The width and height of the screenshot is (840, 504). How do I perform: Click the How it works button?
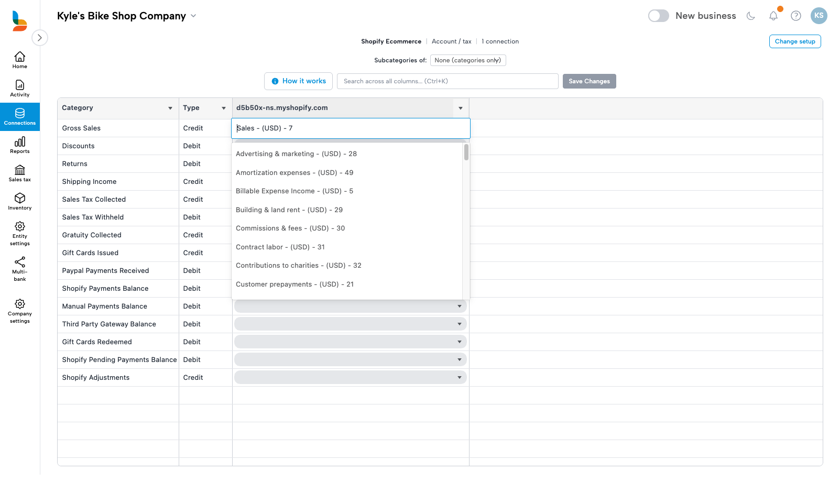[298, 81]
